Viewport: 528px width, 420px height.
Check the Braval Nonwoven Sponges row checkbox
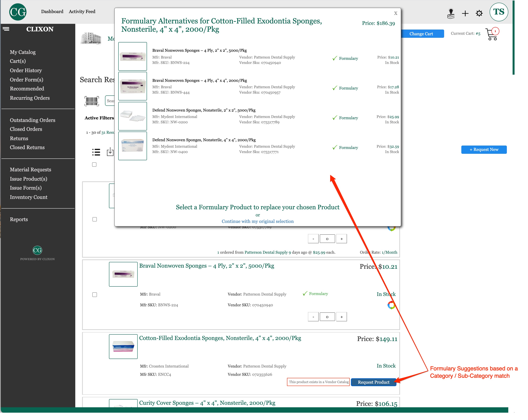94,295
